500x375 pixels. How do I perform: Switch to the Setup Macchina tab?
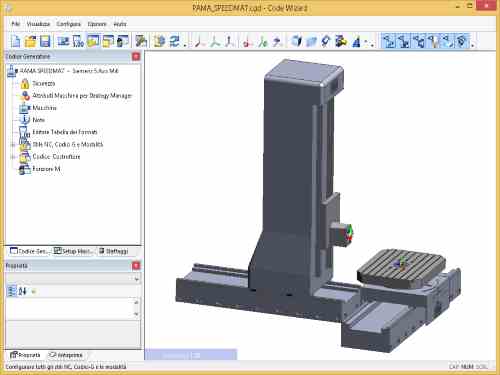(74, 251)
